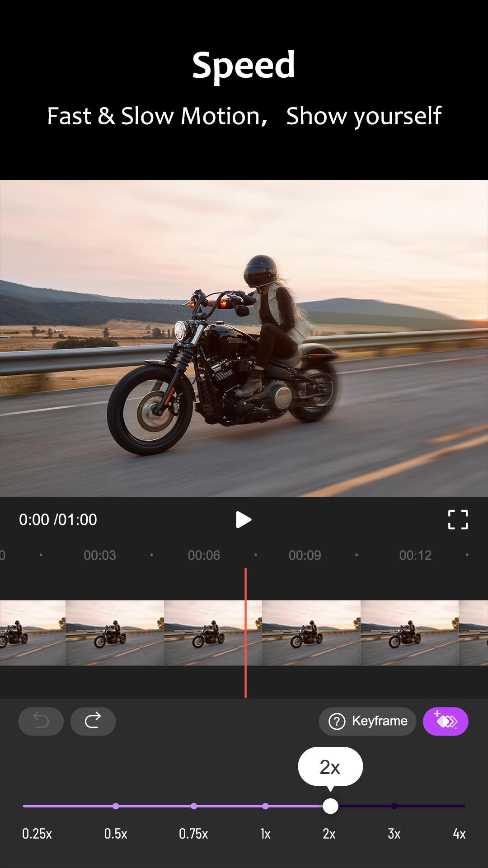Set speed to 0.5x point on slider
The height and width of the screenshot is (868, 488).
pyautogui.click(x=116, y=806)
